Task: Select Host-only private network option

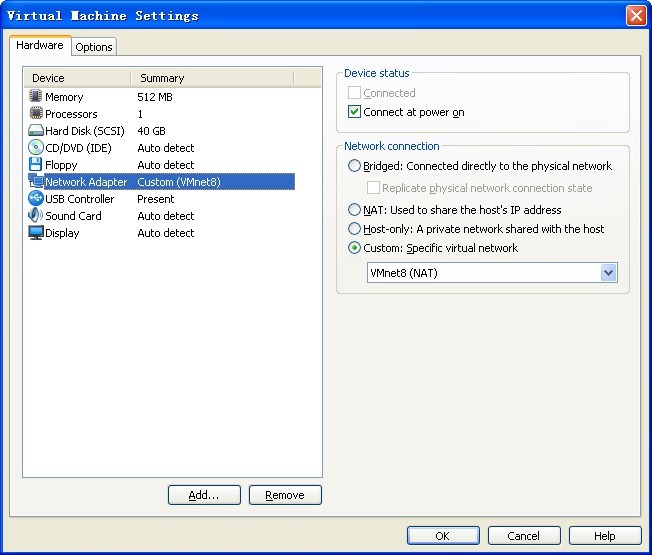Action: 354,229
